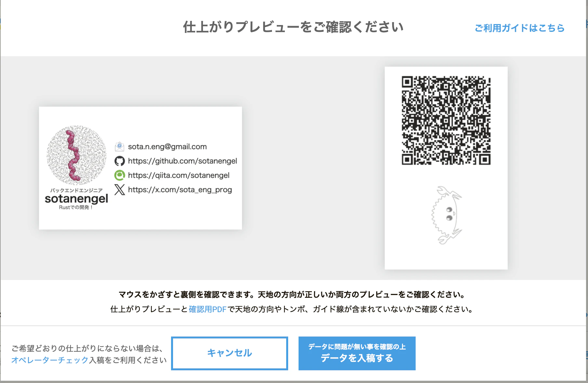Click the QR code on back card
Viewport: 588px width, 383px height.
pyautogui.click(x=446, y=121)
